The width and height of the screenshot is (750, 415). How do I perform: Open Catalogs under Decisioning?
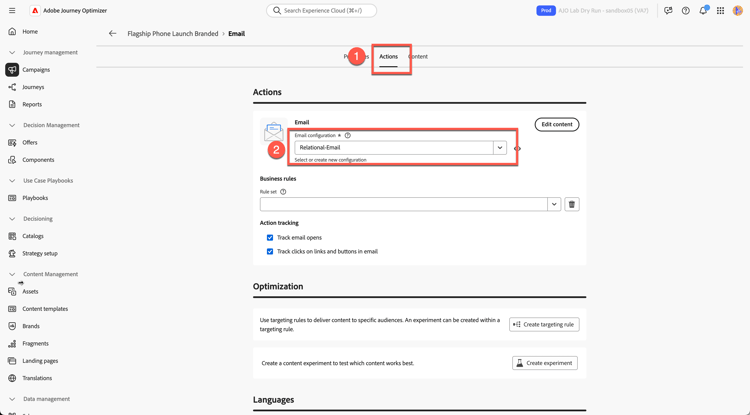(x=33, y=236)
